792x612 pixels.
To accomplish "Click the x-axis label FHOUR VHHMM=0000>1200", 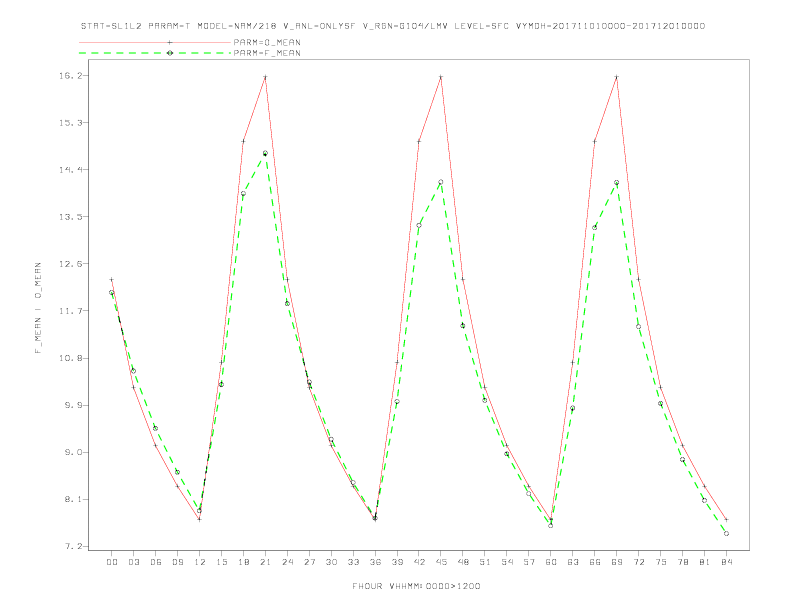I will pyautogui.click(x=416, y=586).
